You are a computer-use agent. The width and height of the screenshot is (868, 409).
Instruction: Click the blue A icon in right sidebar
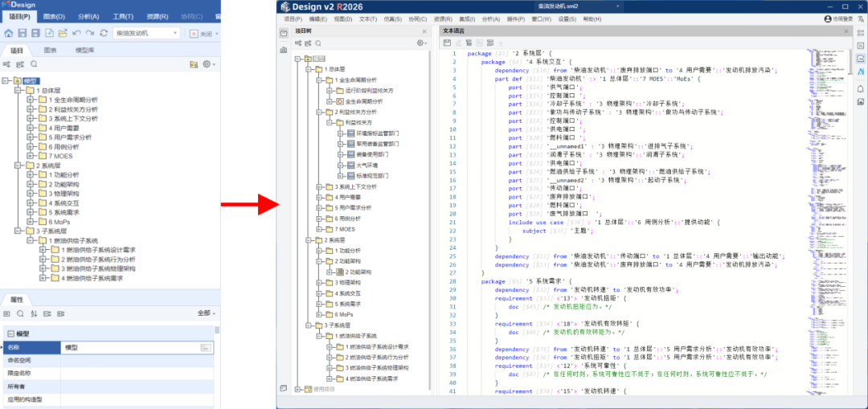click(860, 72)
